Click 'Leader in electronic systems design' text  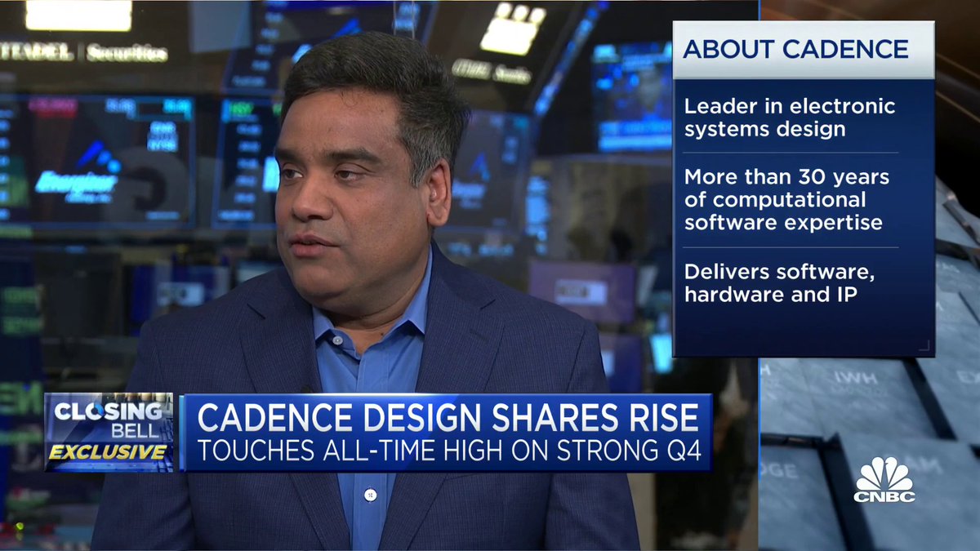(x=790, y=118)
